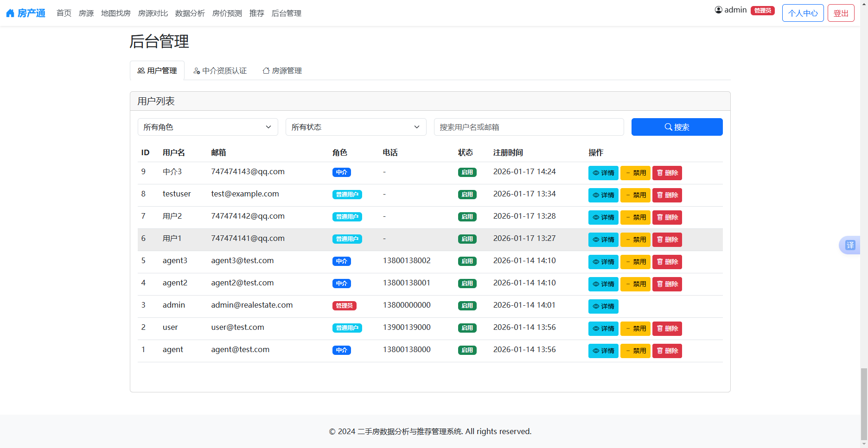View details for testuser

click(603, 195)
